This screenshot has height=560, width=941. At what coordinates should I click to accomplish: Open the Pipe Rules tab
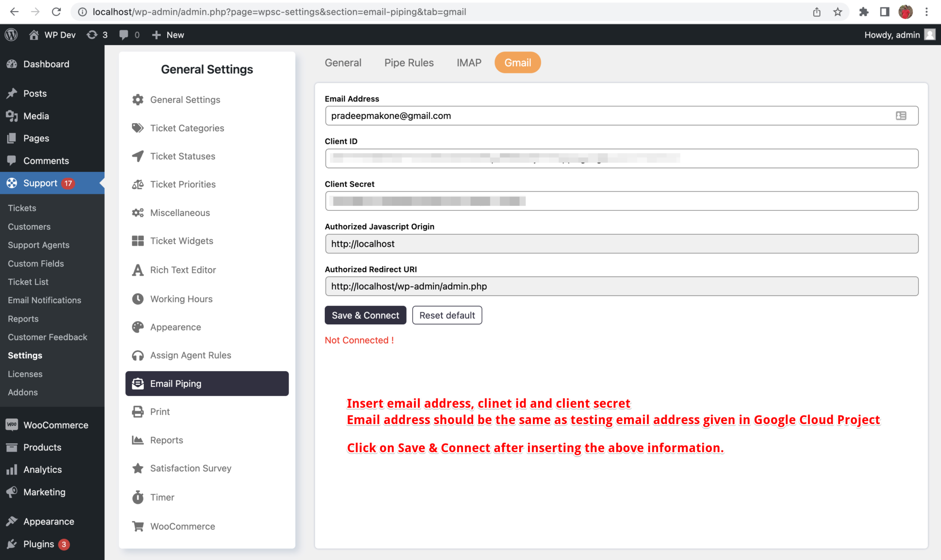point(408,62)
